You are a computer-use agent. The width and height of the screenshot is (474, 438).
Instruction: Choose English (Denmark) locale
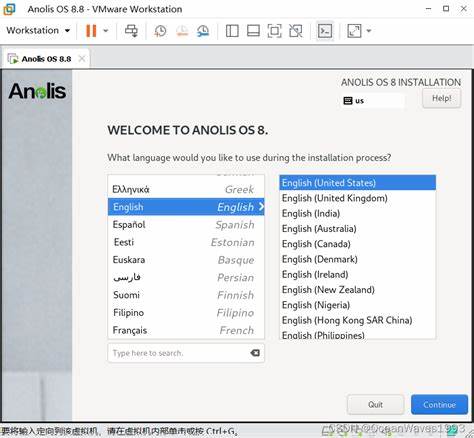[358, 259]
